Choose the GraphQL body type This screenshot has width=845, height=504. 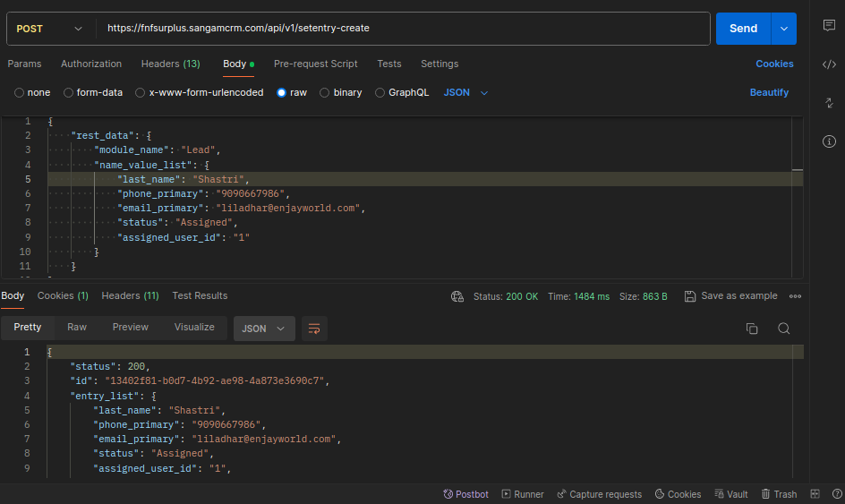[x=402, y=93]
